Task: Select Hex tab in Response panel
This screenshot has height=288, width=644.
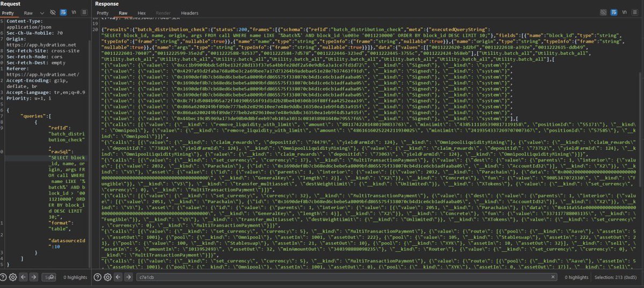Action: point(142,13)
